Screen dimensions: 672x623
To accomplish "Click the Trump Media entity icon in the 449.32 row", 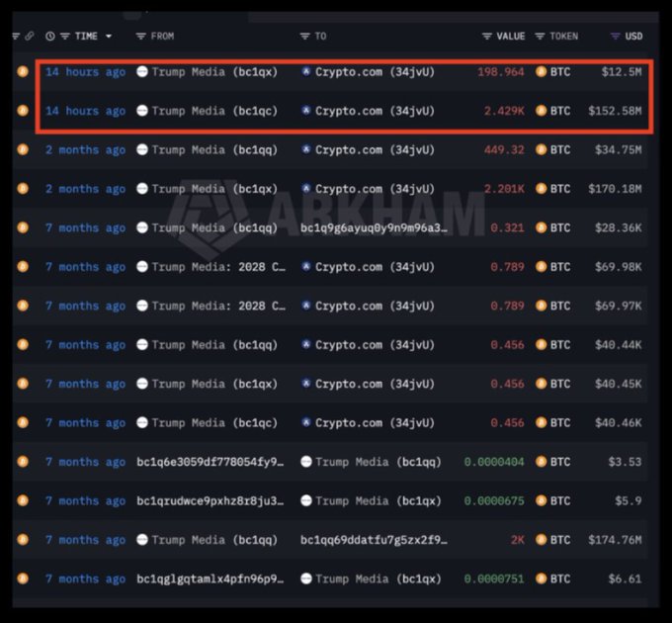I will pyautogui.click(x=142, y=149).
